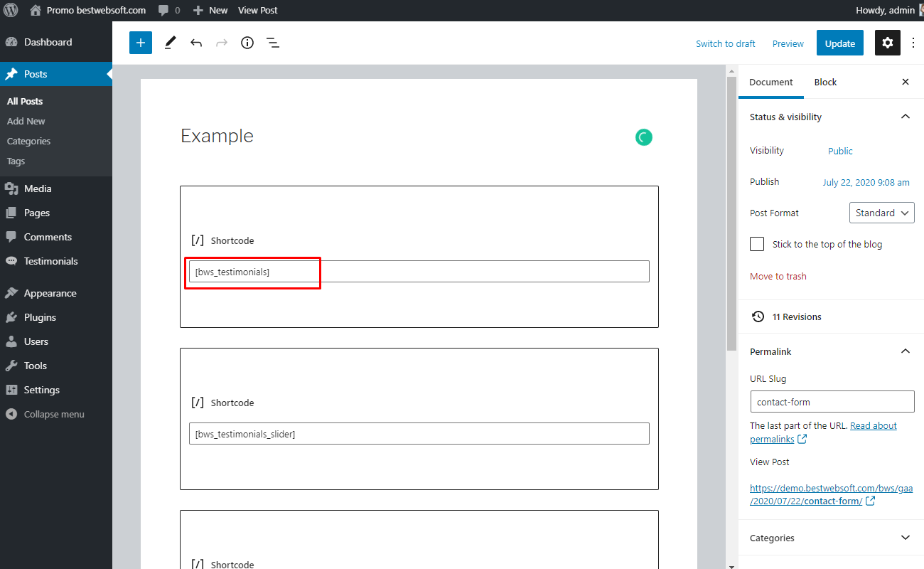Open the Users menu

tap(56, 341)
